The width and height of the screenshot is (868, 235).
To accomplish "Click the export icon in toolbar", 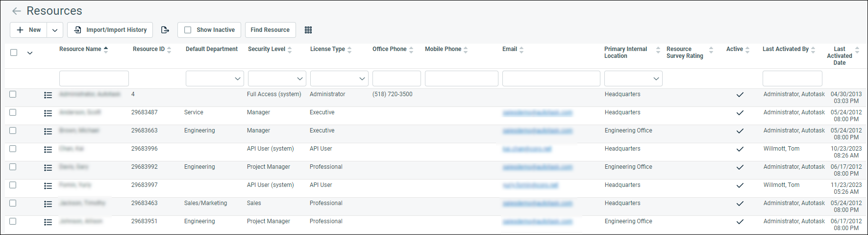I will 165,30.
